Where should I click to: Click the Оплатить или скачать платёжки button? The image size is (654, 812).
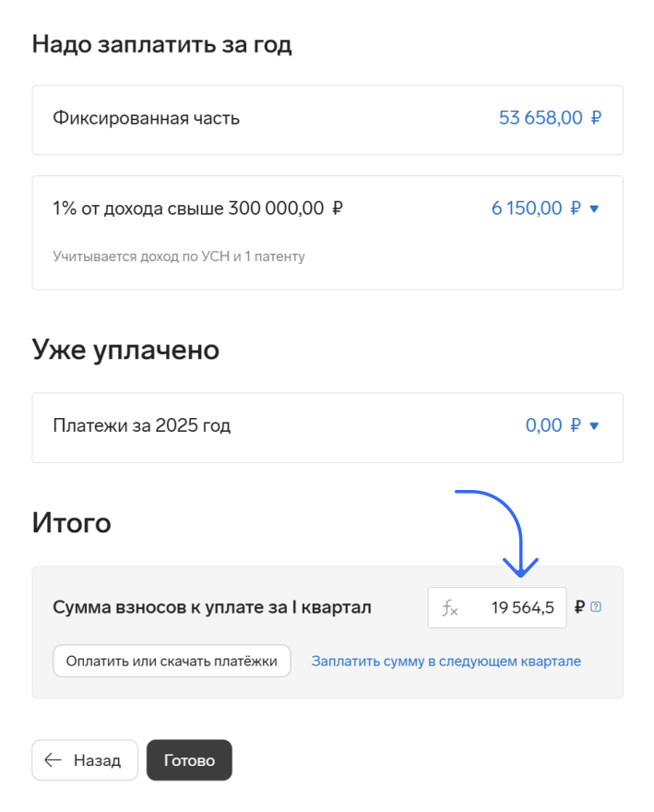click(x=172, y=661)
